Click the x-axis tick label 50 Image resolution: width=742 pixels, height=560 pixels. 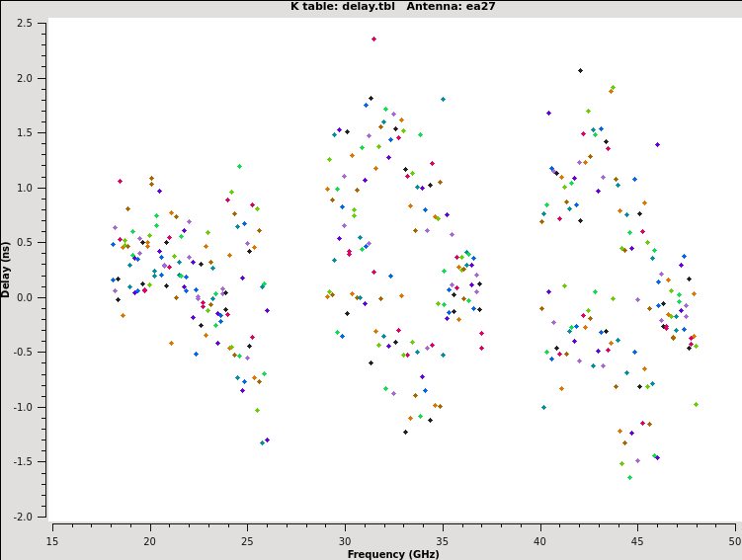click(x=735, y=540)
